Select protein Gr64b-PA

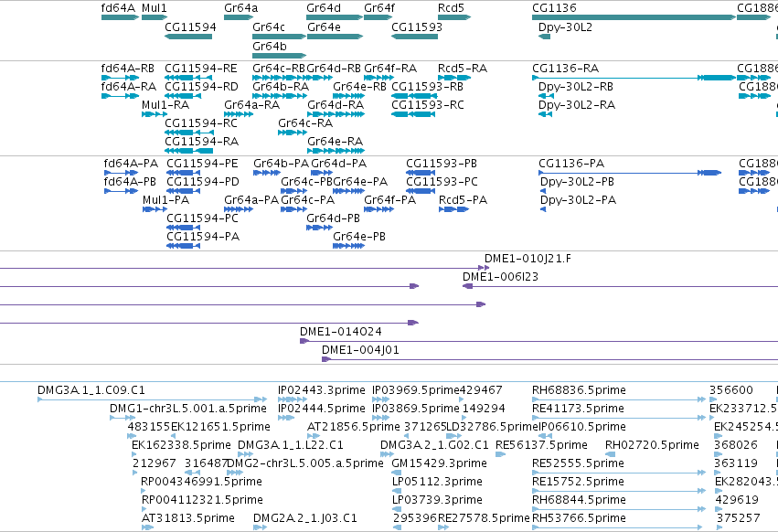[282, 164]
